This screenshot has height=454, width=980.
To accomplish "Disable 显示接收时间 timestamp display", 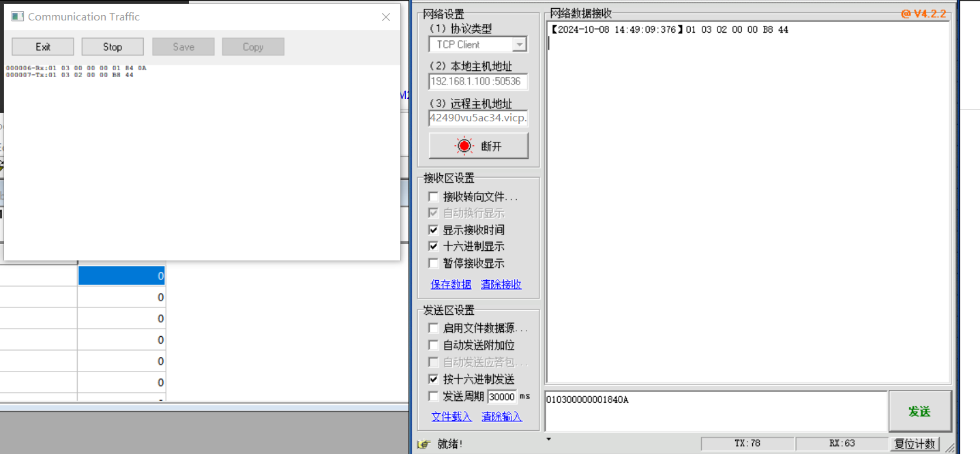I will tap(434, 230).
